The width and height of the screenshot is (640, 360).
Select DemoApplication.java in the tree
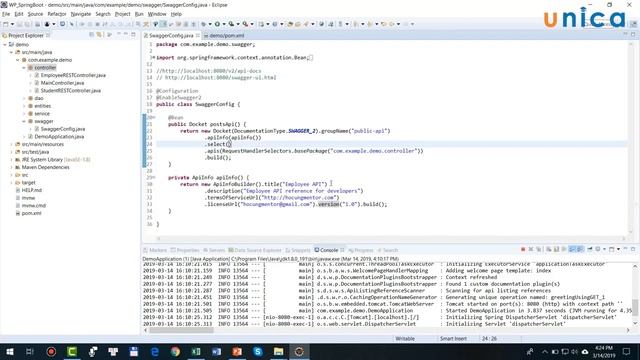pos(59,137)
